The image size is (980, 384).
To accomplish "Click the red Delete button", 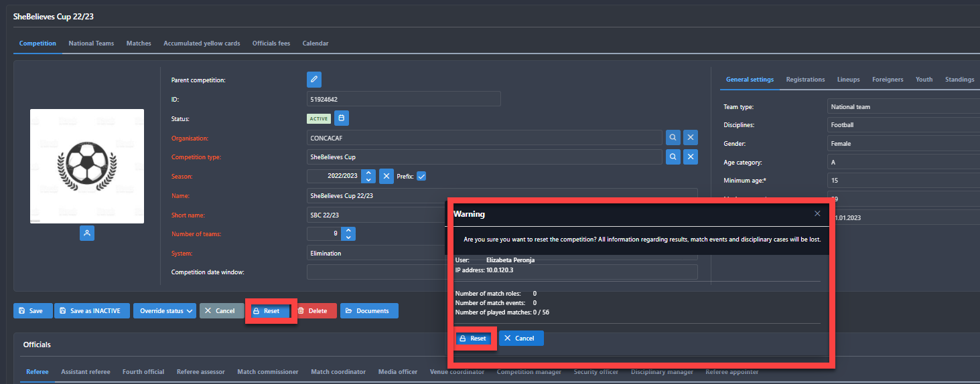I will click(313, 311).
